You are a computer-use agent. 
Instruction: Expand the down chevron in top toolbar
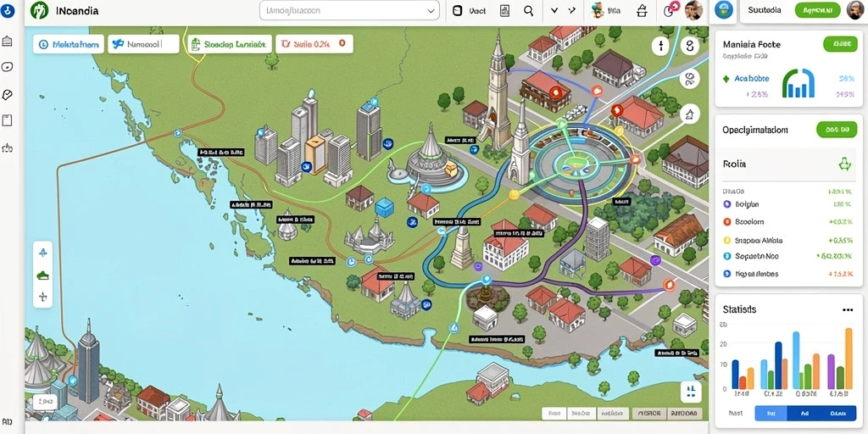point(554,10)
